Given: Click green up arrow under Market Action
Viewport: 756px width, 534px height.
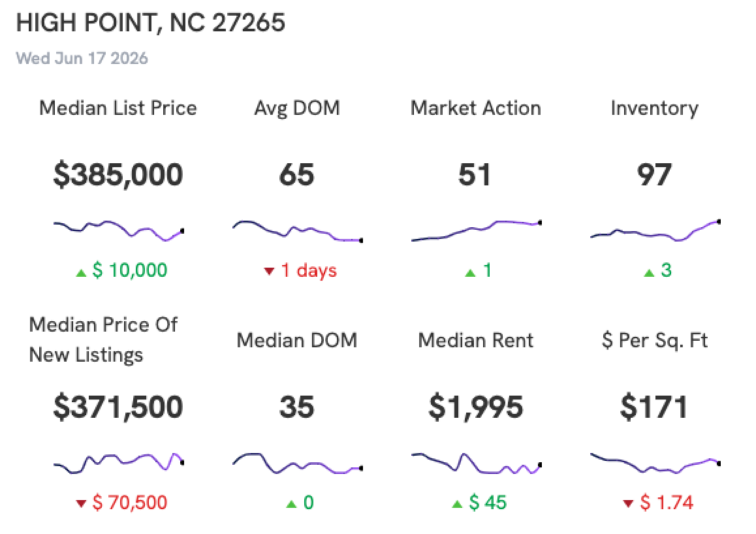Looking at the screenshot, I should point(470,274).
